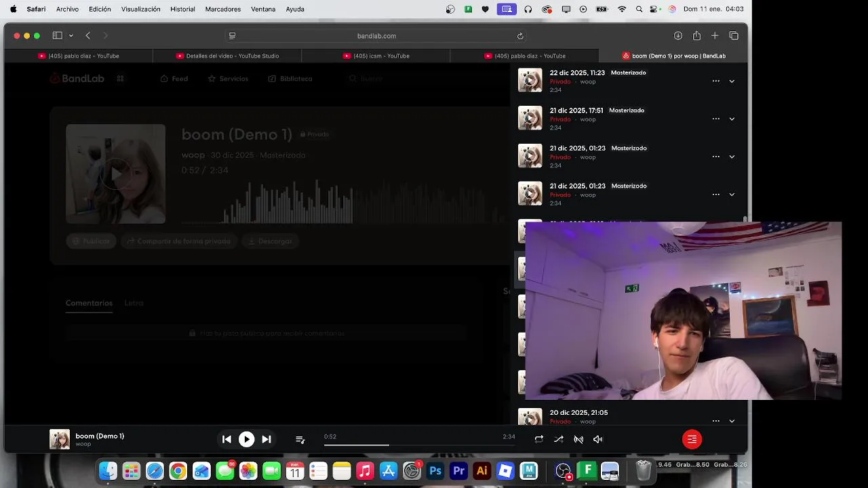868x488 pixels.
Task: Click the '21 dic 2025, 17:51' title text
Action: pyautogui.click(x=576, y=110)
